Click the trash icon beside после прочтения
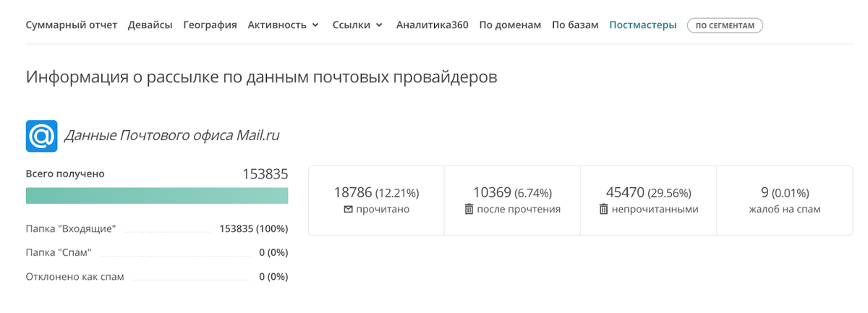Viewport: 868px width, 313px height. click(469, 210)
